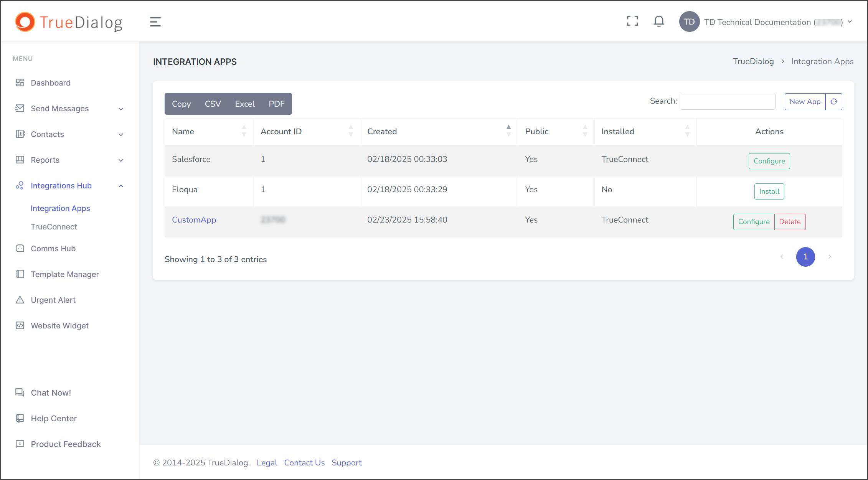Click the Comms Hub chat icon
Screen dimensions: 868x480
20,248
